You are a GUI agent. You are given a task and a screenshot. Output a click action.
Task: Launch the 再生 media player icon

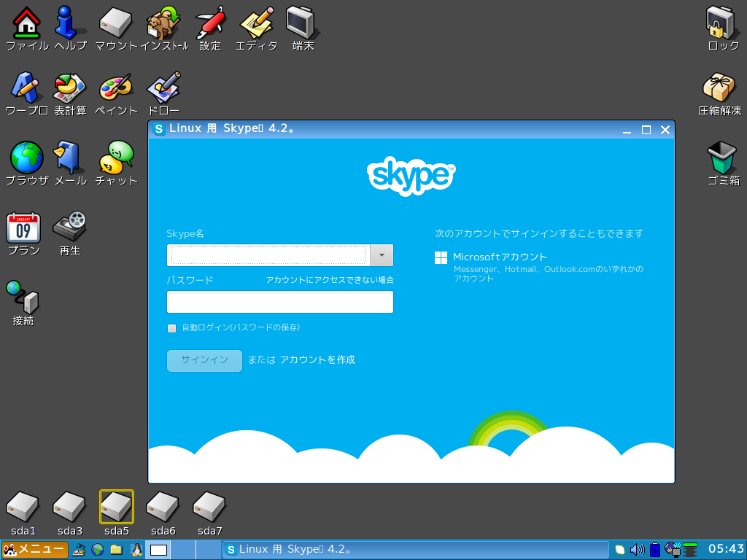click(70, 227)
